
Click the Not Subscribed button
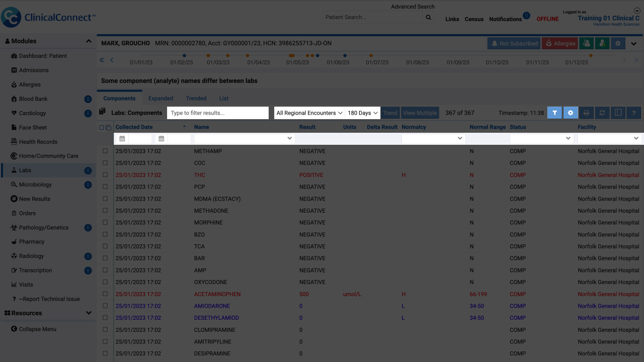[x=514, y=44]
